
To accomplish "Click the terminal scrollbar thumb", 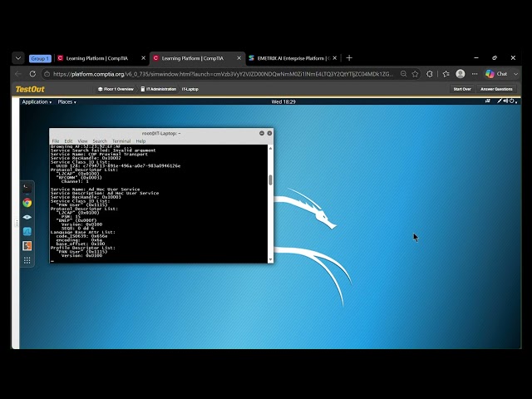I will click(x=270, y=180).
